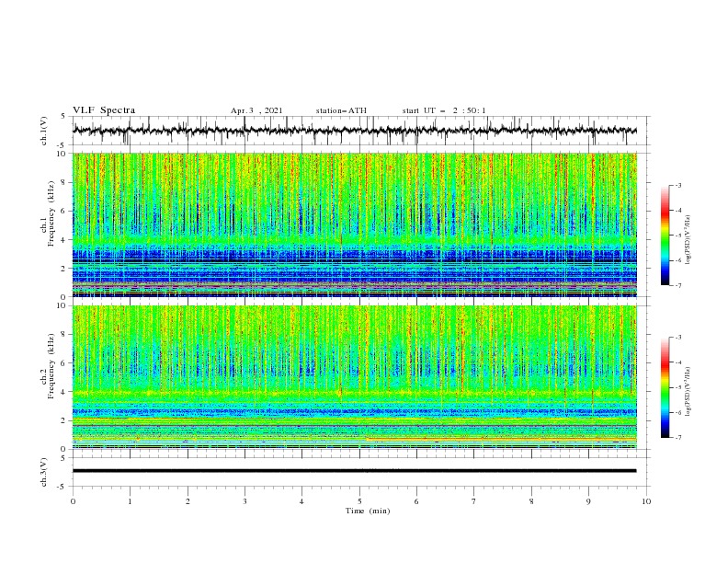This screenshot has width=728, height=563.
Task: Click the "ch.1(V)" waveform axis label
Action: click(x=44, y=131)
